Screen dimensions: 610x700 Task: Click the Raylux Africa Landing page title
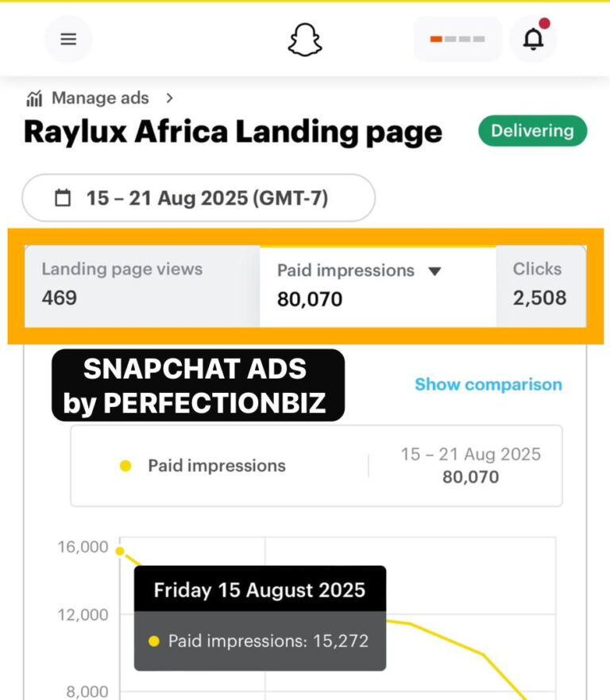233,132
